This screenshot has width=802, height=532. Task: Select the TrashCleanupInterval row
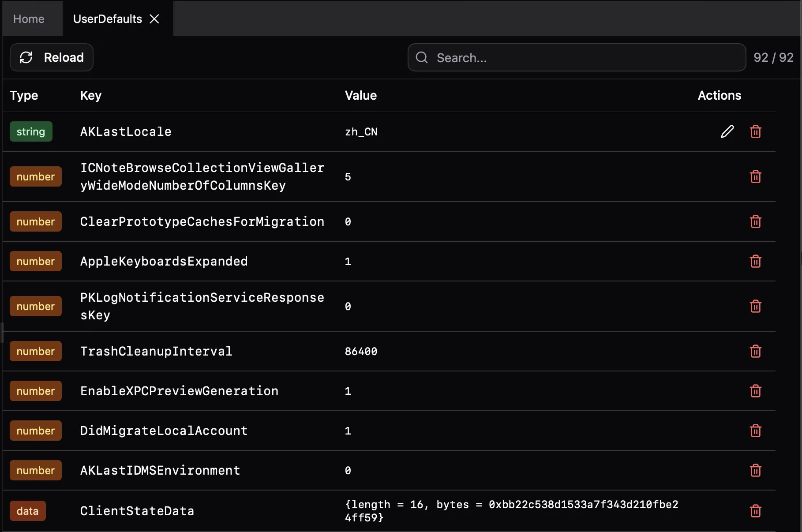point(309,351)
